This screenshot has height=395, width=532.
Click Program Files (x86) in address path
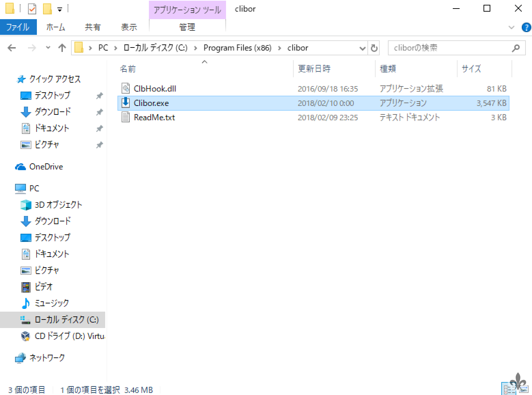238,48
